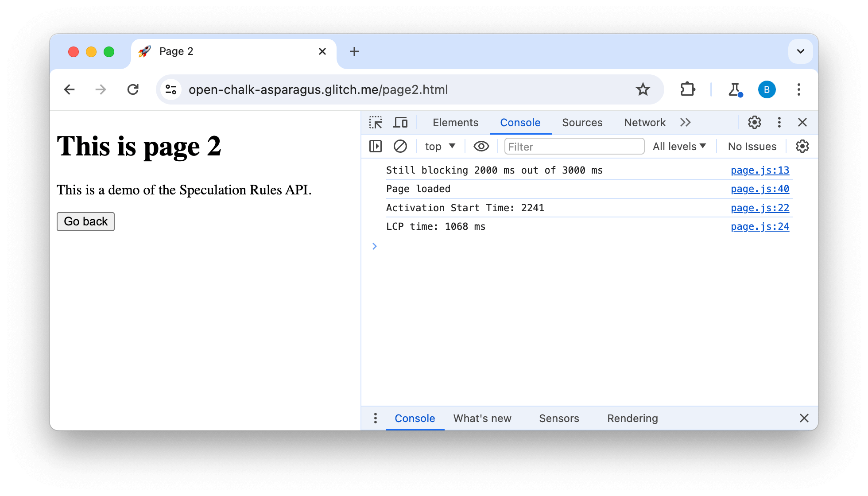Viewport: 868px width, 496px height.
Task: Expand the All levels dropdown
Action: point(680,147)
